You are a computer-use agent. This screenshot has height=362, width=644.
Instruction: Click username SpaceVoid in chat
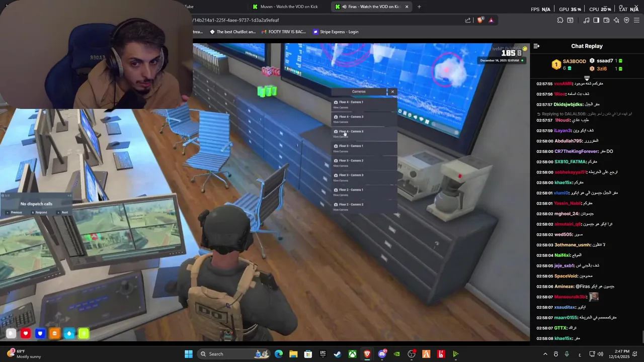(x=566, y=276)
